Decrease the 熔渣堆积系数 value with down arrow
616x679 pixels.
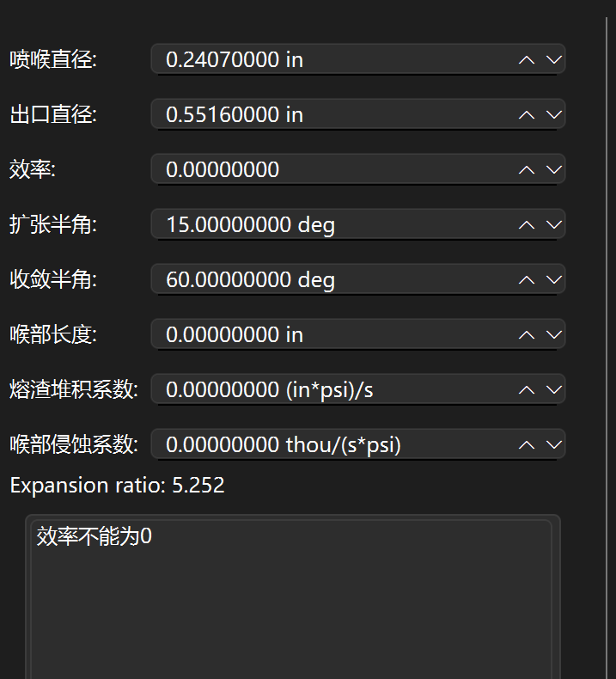pyautogui.click(x=553, y=389)
